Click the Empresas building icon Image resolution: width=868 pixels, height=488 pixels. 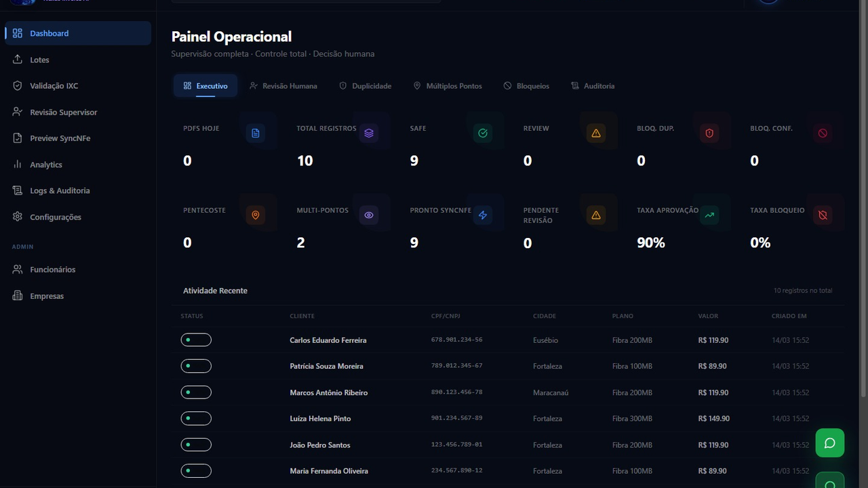pyautogui.click(x=18, y=296)
